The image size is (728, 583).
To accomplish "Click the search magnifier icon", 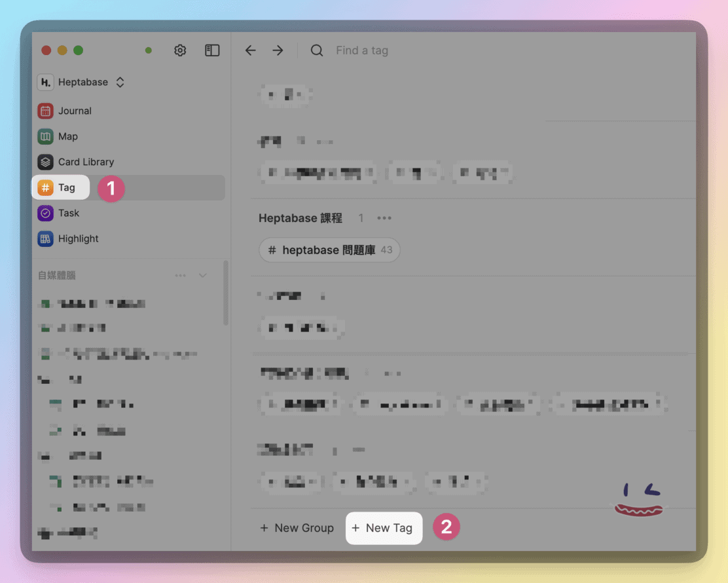I will 317,50.
